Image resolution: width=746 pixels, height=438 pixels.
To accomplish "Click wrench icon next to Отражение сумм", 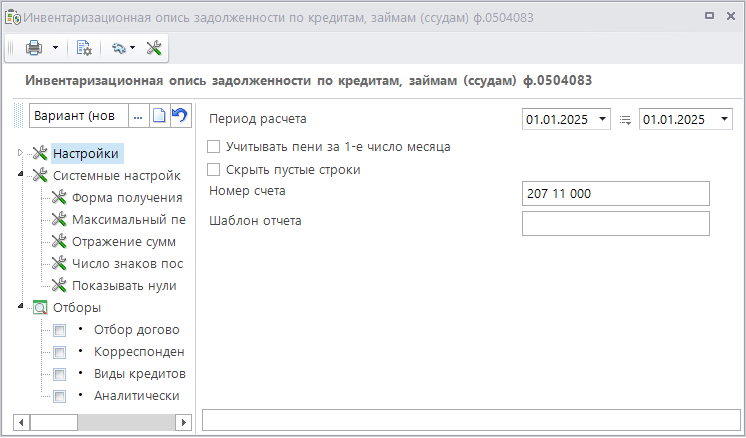I will [x=59, y=241].
